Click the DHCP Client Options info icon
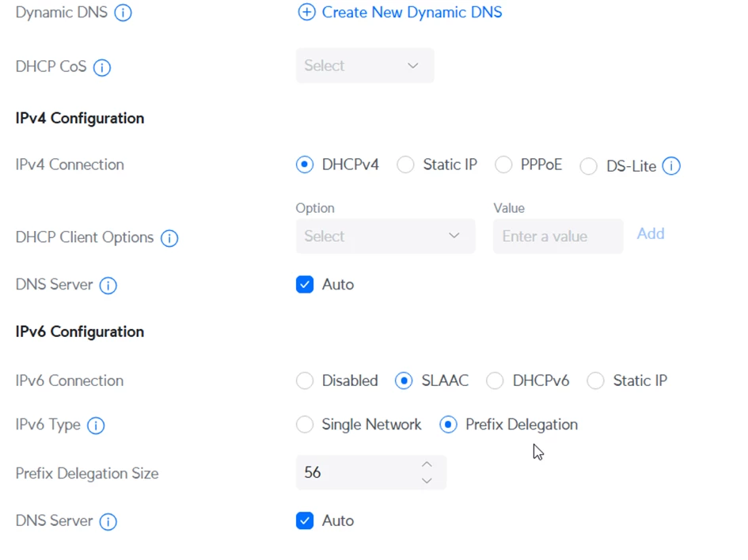Viewport: 748px width, 560px height. coord(169,238)
